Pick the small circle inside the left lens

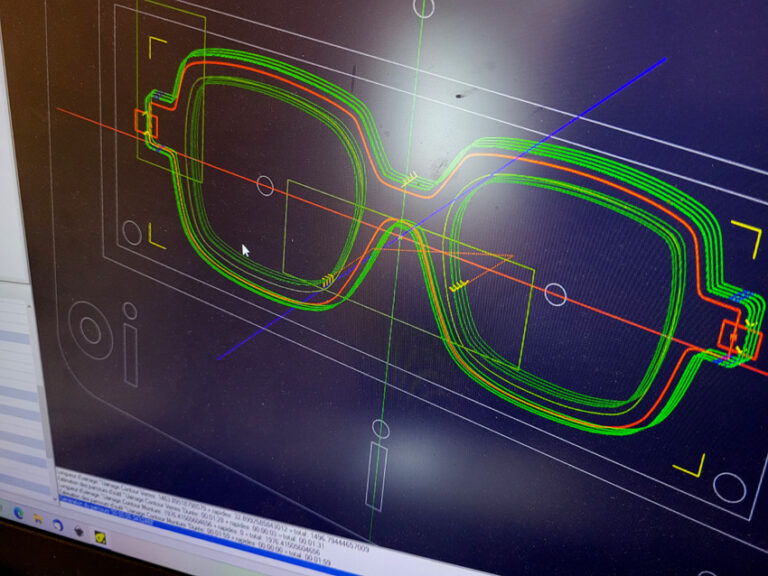(x=265, y=186)
